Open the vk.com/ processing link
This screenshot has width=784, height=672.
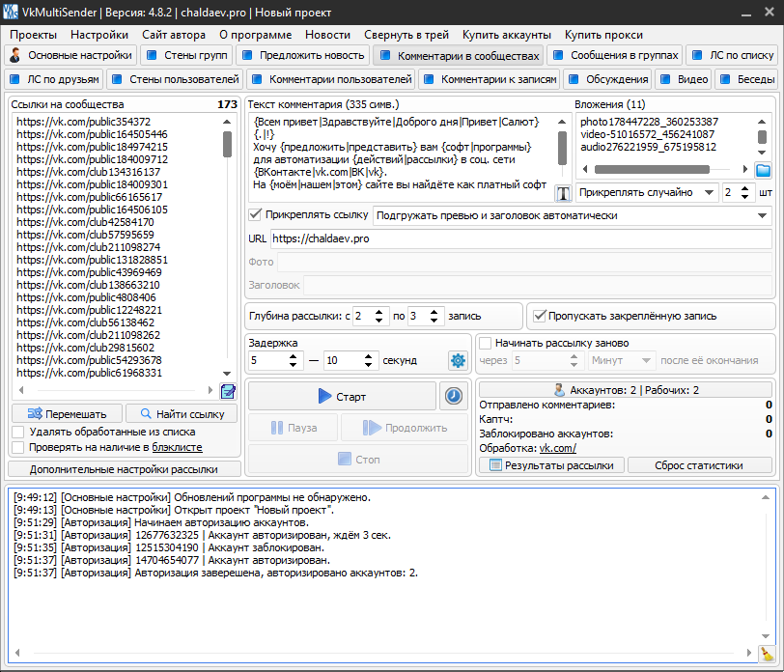[x=557, y=448]
